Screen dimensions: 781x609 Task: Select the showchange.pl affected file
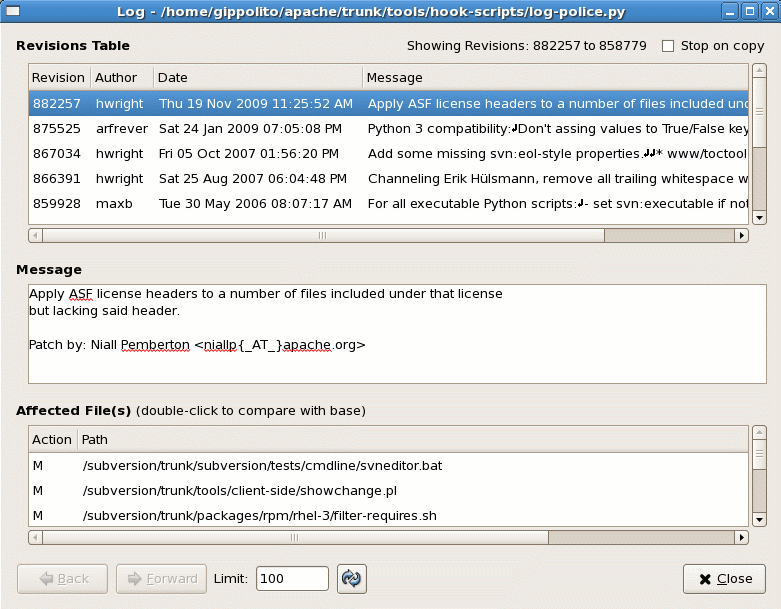[x=389, y=490]
